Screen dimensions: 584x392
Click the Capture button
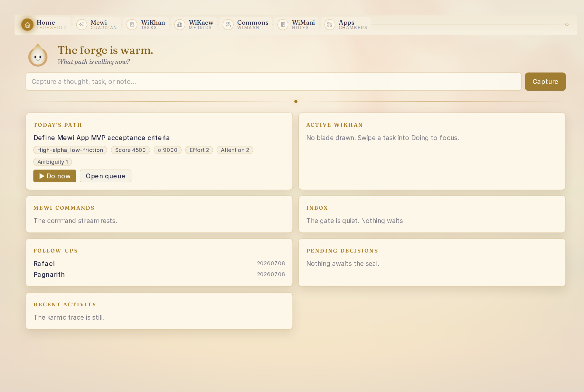coord(545,81)
